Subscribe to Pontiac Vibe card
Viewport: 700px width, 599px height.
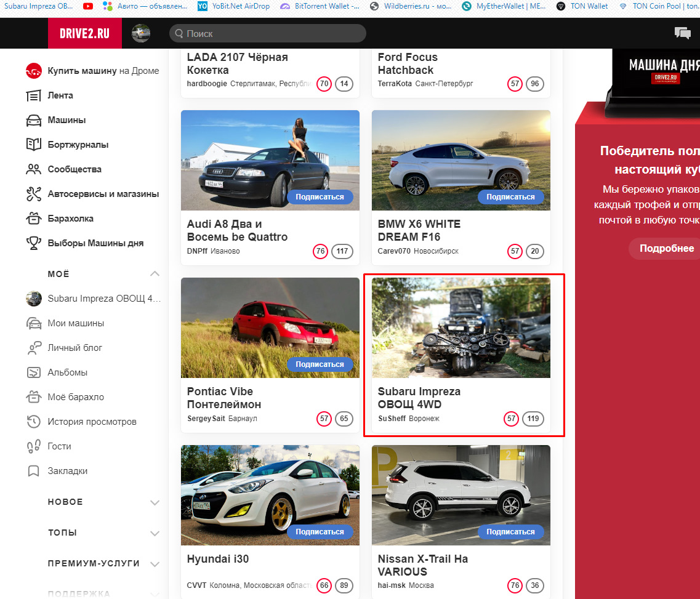(320, 364)
